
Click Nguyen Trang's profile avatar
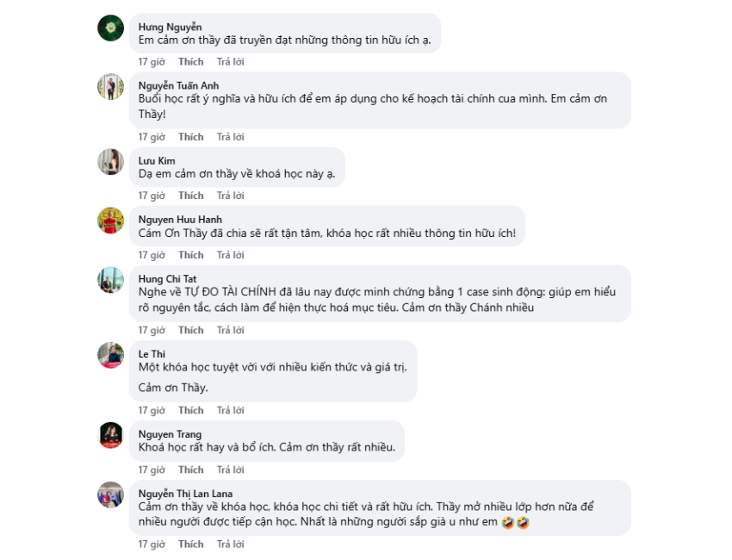click(x=110, y=435)
